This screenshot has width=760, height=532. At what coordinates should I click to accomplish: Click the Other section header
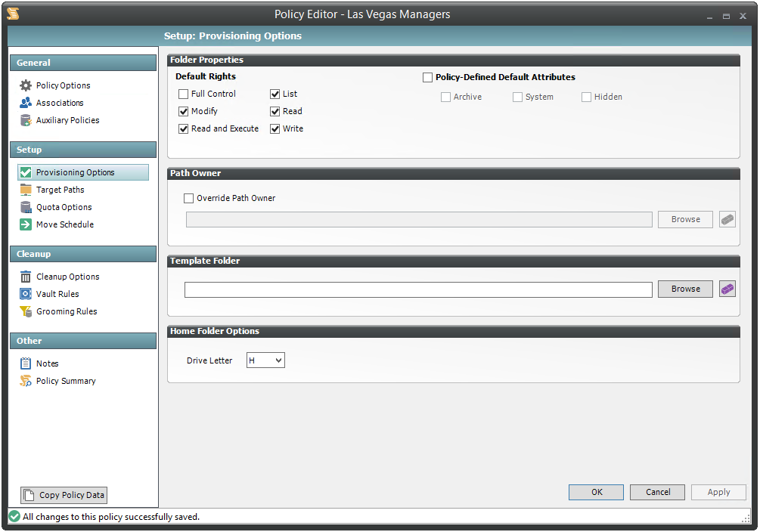pyautogui.click(x=83, y=341)
